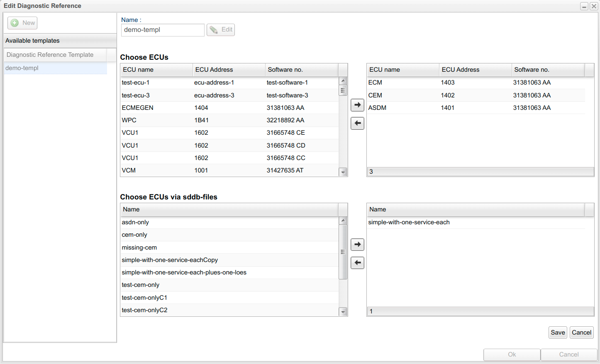Save the diagnostic reference template

pyautogui.click(x=558, y=332)
